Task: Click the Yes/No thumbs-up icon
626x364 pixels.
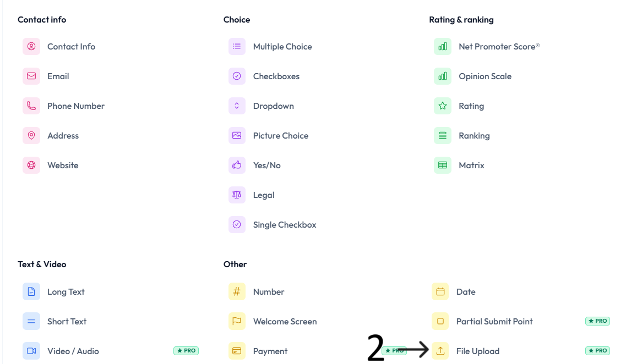Action: click(x=237, y=165)
